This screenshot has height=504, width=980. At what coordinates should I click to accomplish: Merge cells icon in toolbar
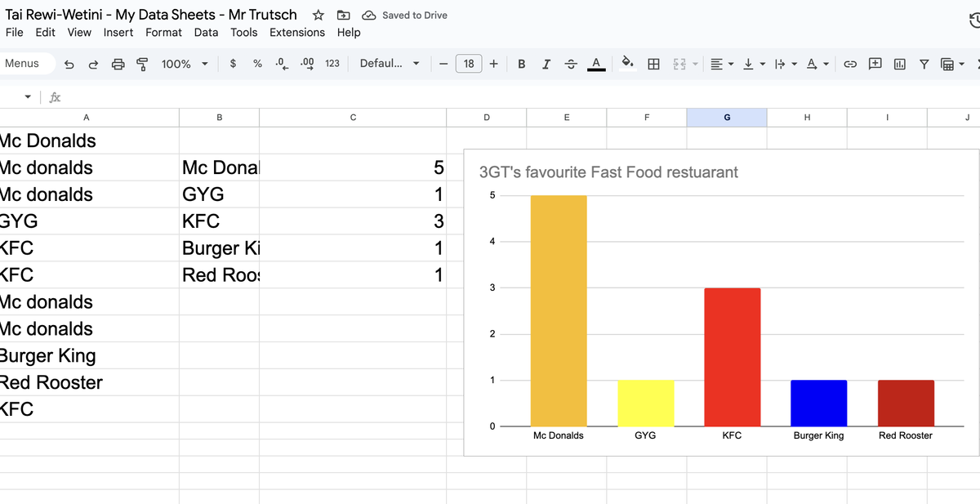tap(679, 64)
